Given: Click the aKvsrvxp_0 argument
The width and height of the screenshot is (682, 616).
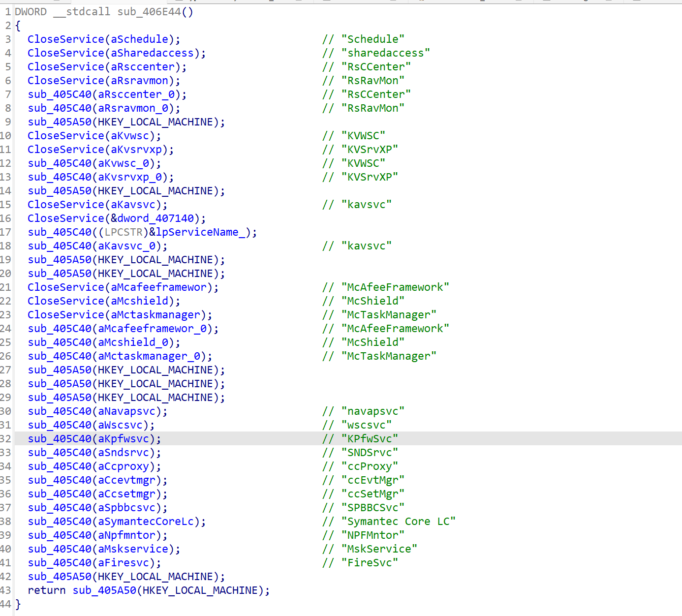Looking at the screenshot, I should point(130,177).
